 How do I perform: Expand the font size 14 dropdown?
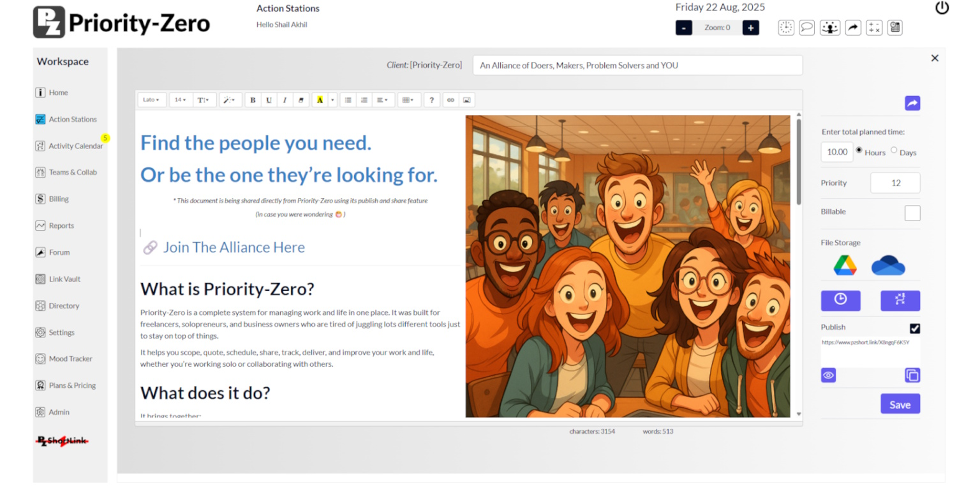click(180, 100)
